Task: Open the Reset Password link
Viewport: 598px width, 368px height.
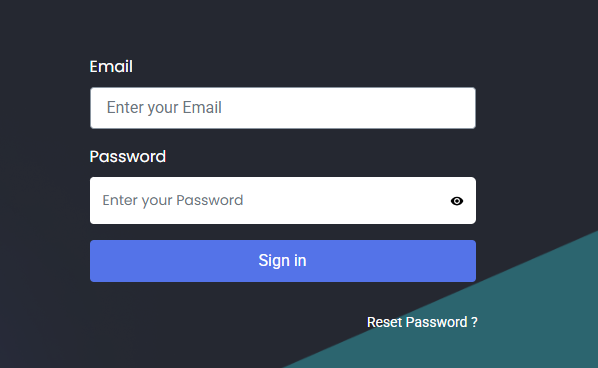Action: pyautogui.click(x=422, y=322)
